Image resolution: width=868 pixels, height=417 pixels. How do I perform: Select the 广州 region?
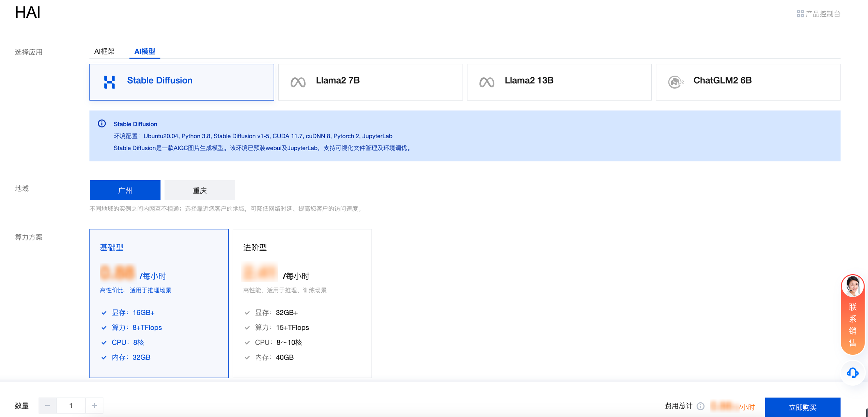pos(125,190)
